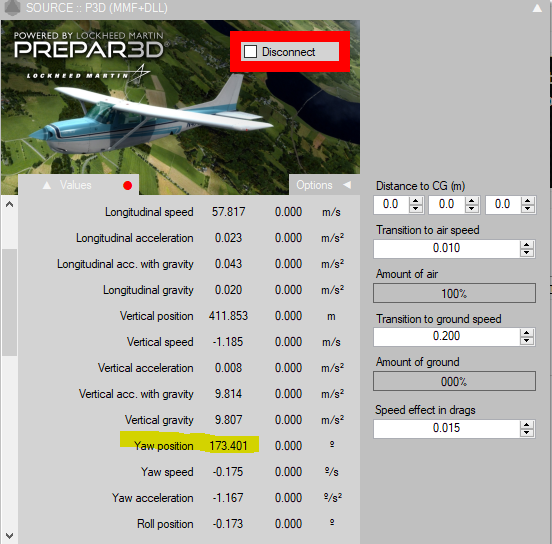Image resolution: width=552 pixels, height=544 pixels.
Task: Tick the Disconnect checkbox
Action: pos(251,51)
